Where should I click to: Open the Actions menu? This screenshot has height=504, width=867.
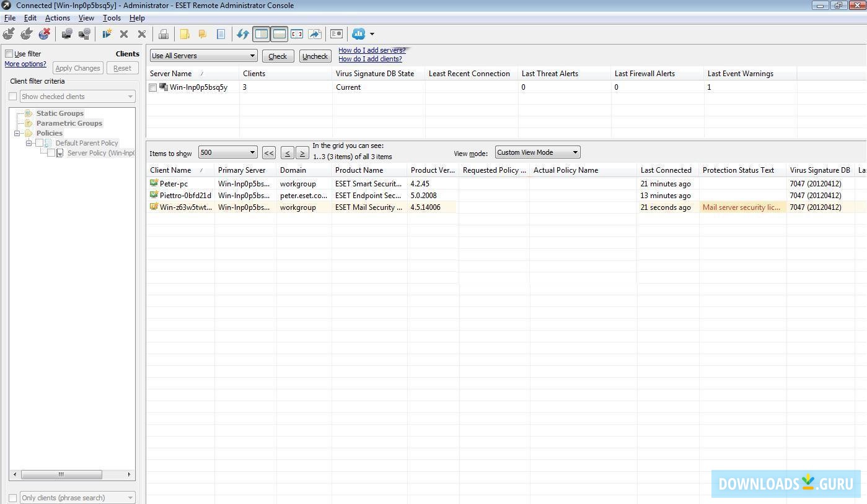[57, 18]
